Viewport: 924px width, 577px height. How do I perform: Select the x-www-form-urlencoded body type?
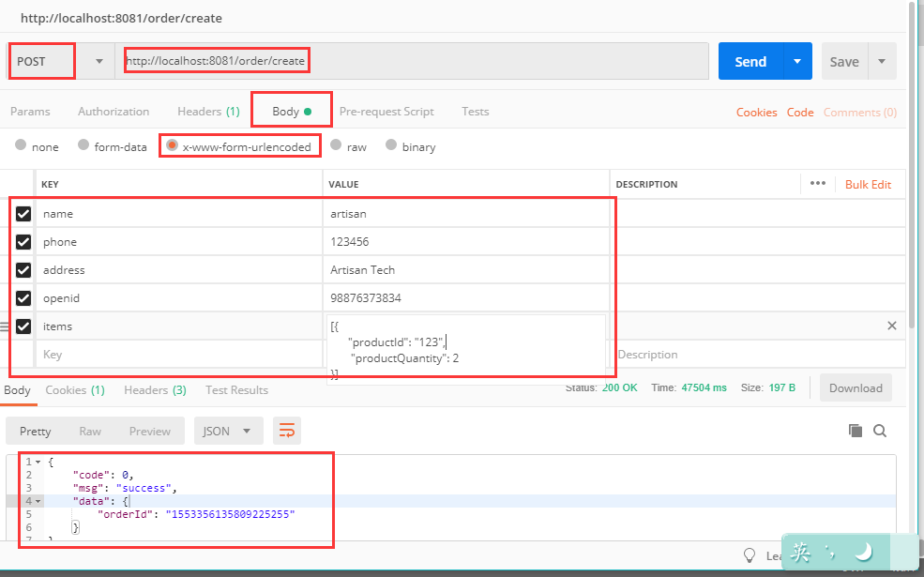[172, 145]
